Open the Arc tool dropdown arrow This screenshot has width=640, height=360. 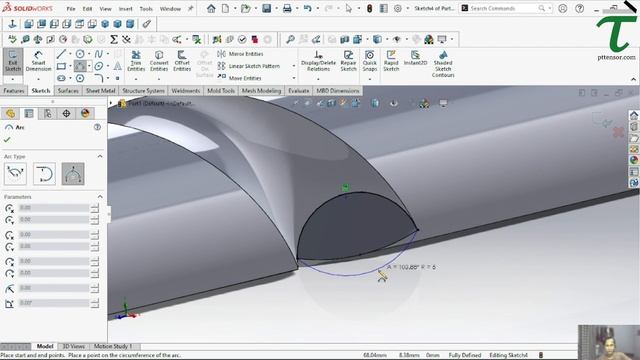[x=89, y=66]
